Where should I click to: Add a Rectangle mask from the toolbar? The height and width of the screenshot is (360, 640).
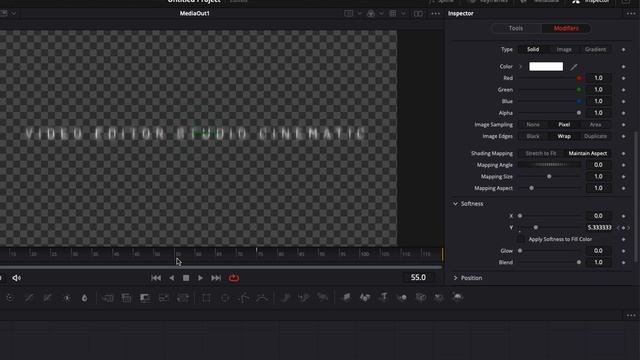coord(206,298)
